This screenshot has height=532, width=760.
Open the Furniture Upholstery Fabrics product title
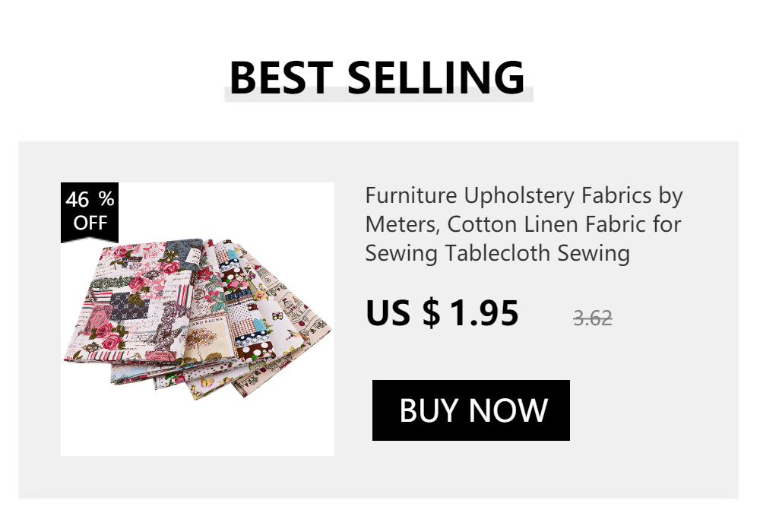[524, 224]
